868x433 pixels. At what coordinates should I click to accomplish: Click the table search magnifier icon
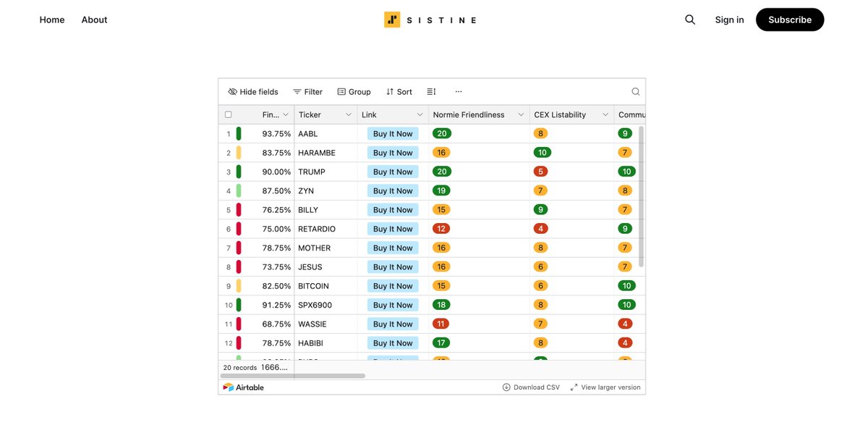636,92
